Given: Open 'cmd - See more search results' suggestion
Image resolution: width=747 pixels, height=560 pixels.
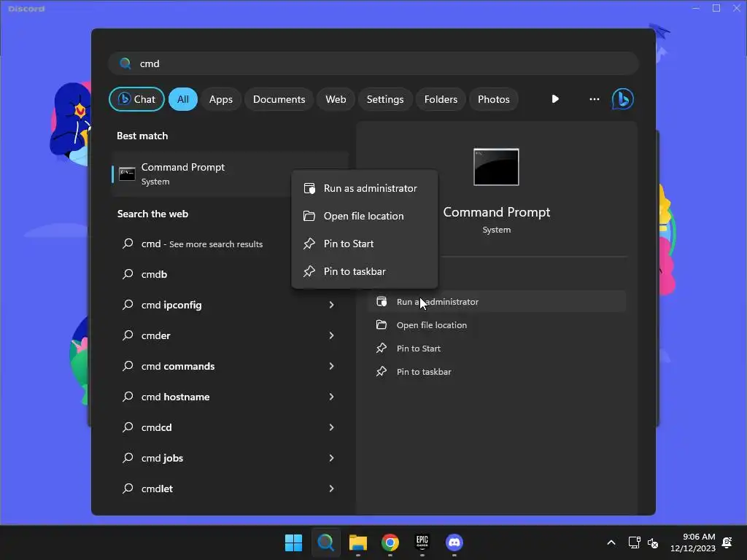Looking at the screenshot, I should 202,244.
